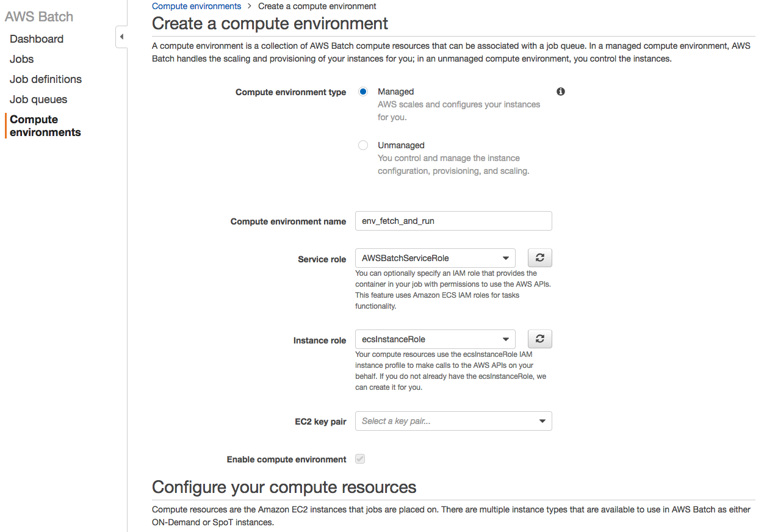Expand the EC2 key pair dropdown
This screenshot has width=764, height=532.
(x=453, y=421)
